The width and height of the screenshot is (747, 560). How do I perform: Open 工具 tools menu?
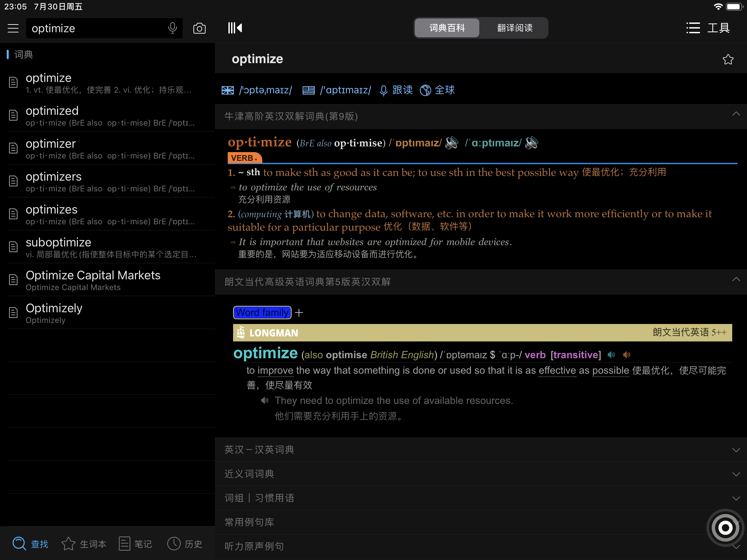coord(719,28)
